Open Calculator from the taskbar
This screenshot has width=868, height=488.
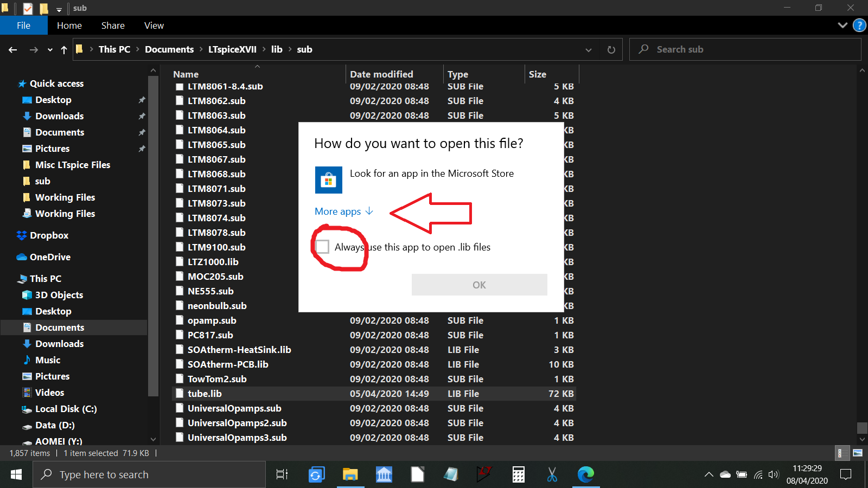tap(519, 474)
